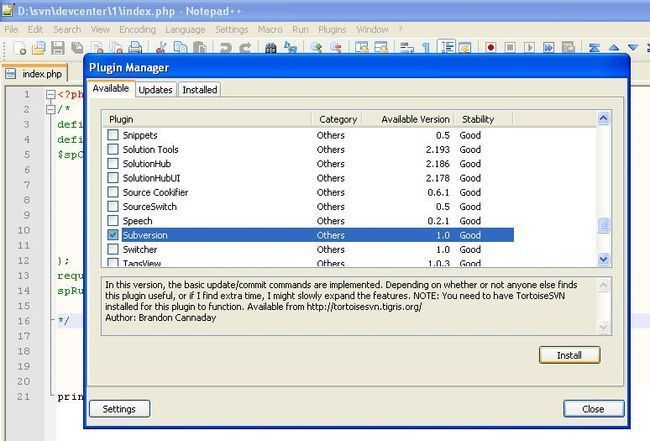Screen dimensions: 650x441
Task: Click the Zoom Out icon
Action: click(x=335, y=48)
